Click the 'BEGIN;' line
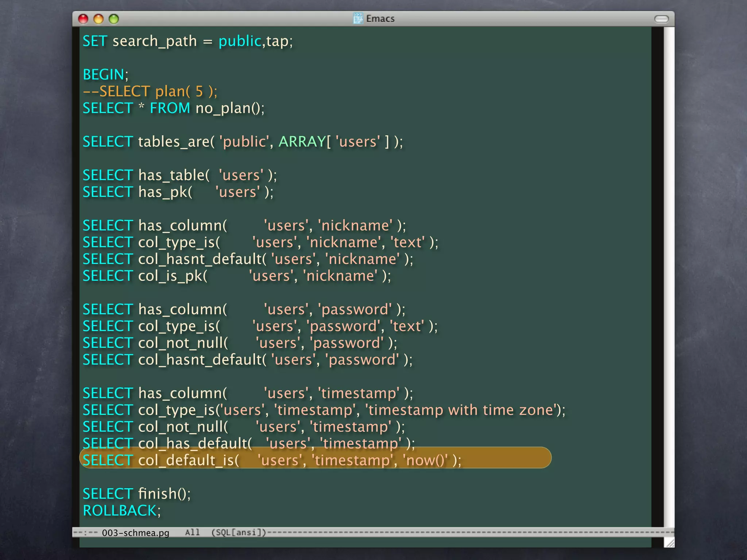747x560 pixels. (105, 75)
